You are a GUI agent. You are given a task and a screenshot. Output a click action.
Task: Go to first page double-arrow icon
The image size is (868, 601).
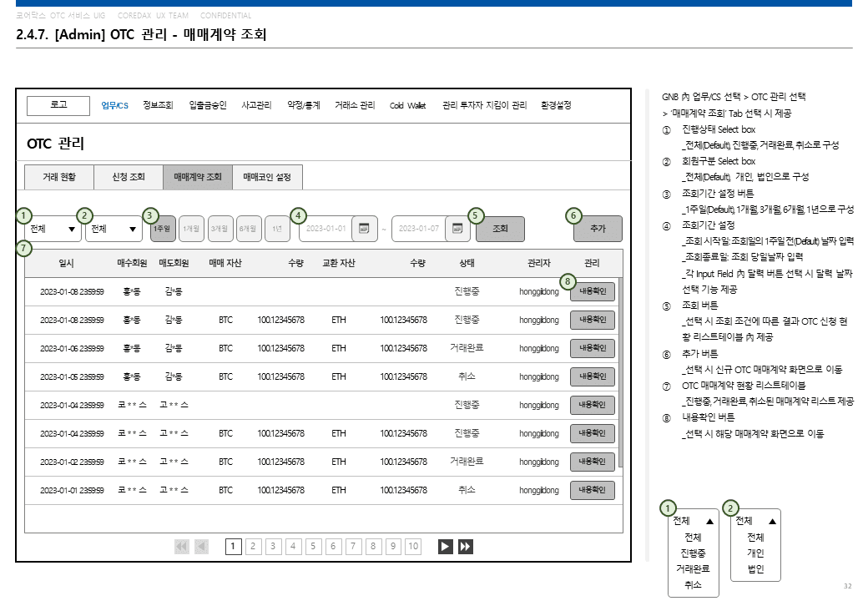(182, 547)
